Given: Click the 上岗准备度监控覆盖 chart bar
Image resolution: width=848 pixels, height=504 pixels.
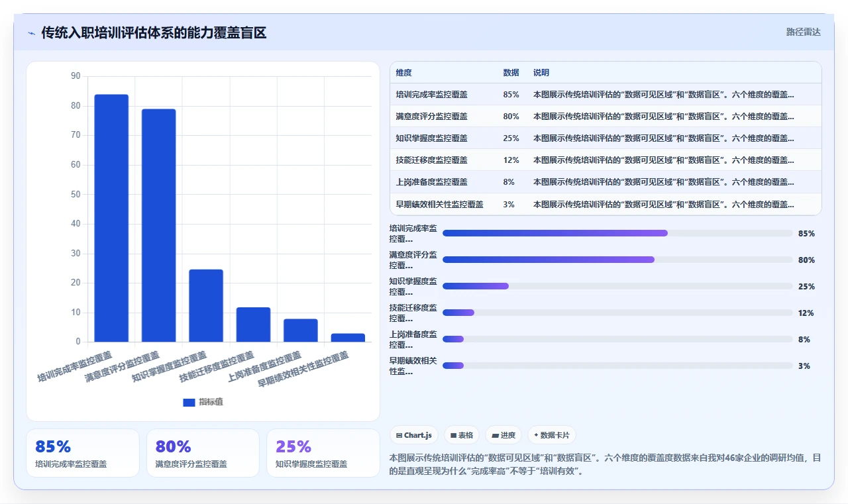Looking at the screenshot, I should 301,330.
